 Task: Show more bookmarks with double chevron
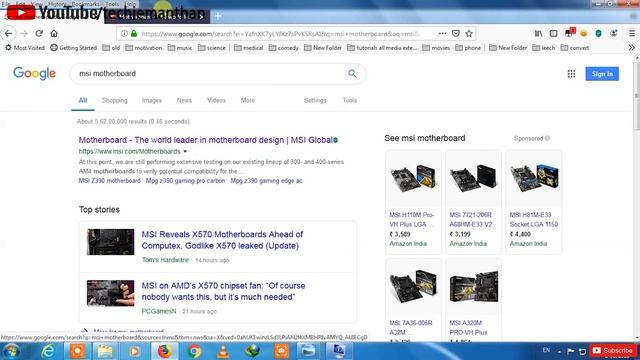click(x=631, y=48)
